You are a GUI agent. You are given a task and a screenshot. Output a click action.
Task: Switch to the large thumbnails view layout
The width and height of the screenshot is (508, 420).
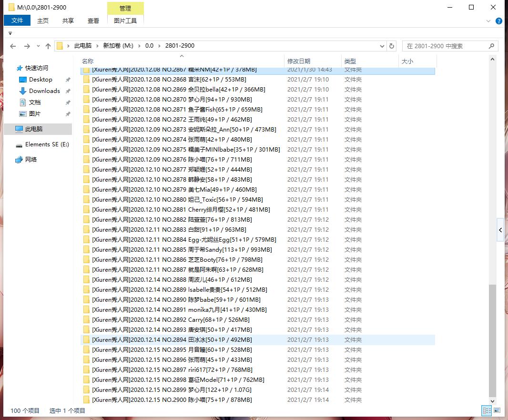(497, 410)
